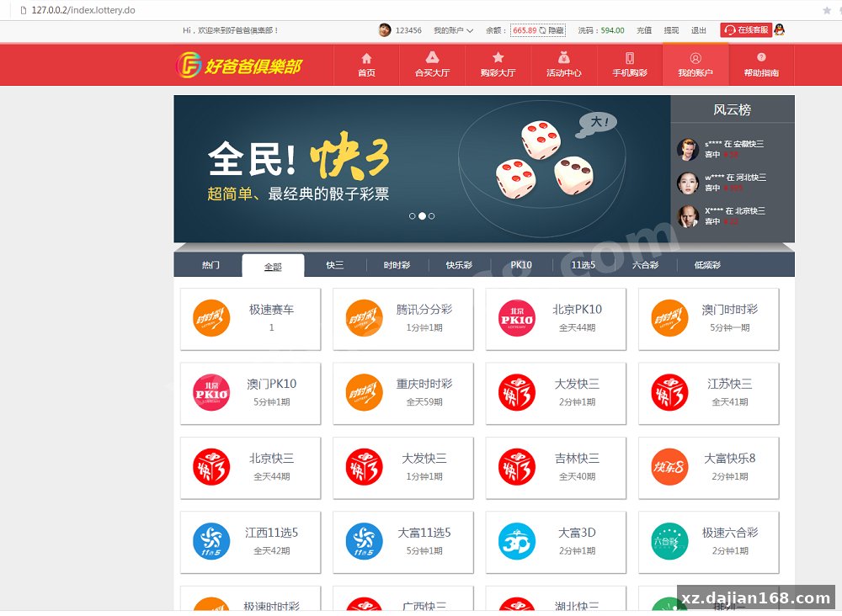Open the 腾讯分分彩 lottery icon
The height and width of the screenshot is (616, 842).
(x=364, y=318)
